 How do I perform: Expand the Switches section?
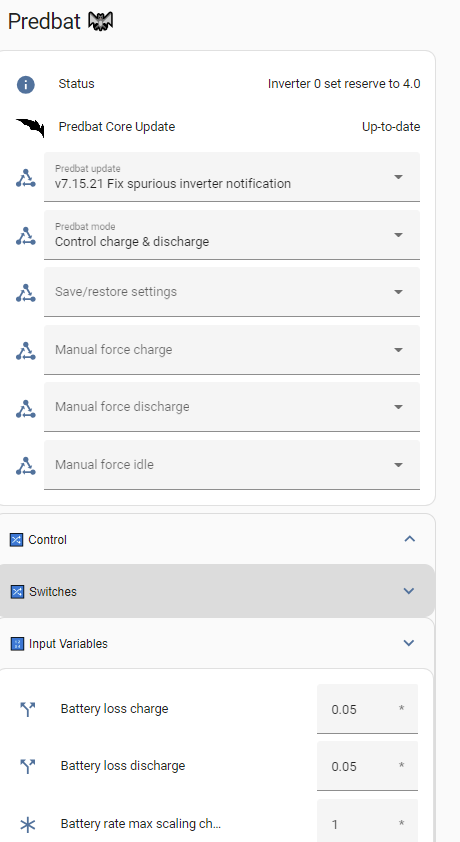[217, 591]
